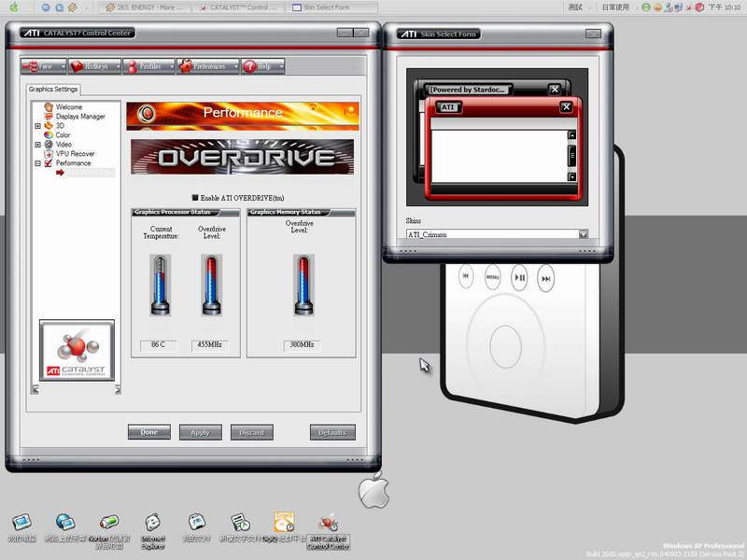The height and width of the screenshot is (560, 747).
Task: Open the globe network desktop icon
Action: point(65,527)
